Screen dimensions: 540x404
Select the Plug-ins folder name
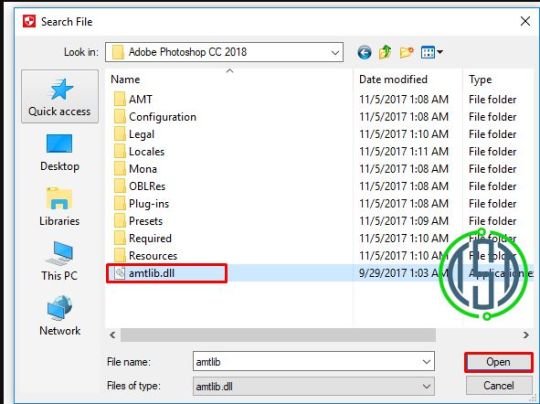click(149, 204)
